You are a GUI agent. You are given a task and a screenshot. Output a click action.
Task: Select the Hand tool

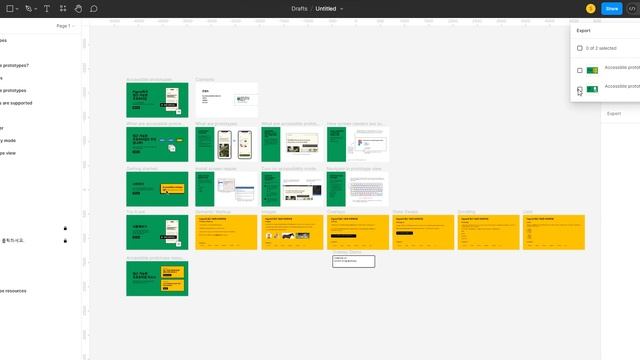pos(78,9)
